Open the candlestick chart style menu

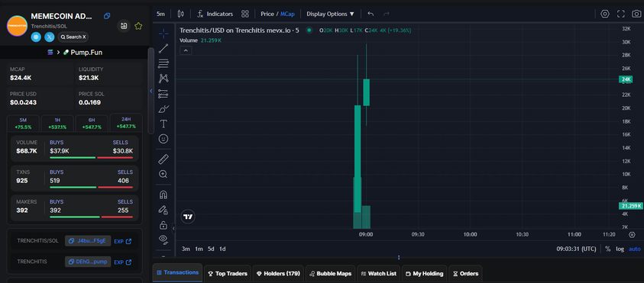click(x=181, y=14)
